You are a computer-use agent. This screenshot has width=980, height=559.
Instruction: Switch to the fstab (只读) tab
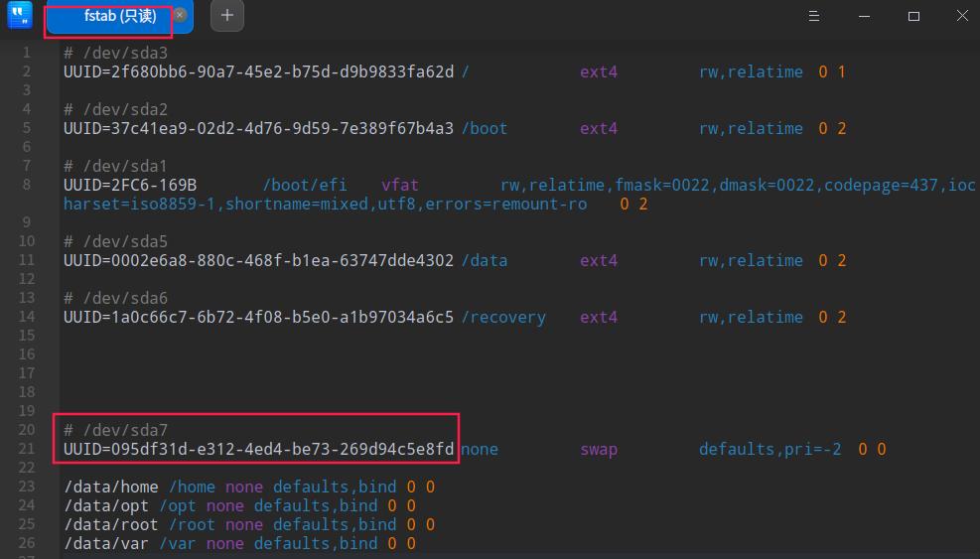click(120, 16)
